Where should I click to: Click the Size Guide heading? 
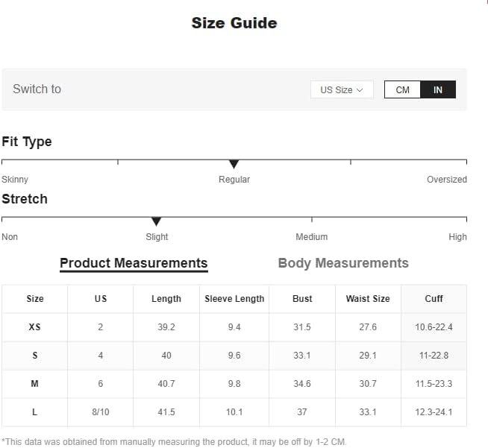pos(234,23)
